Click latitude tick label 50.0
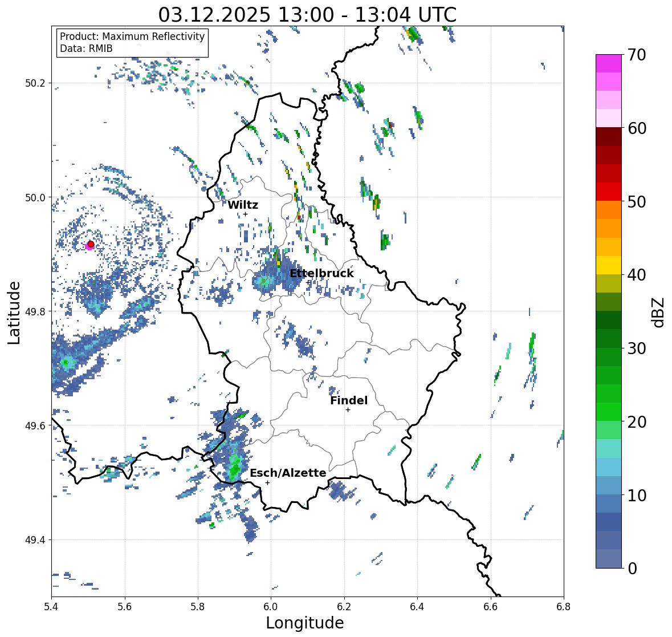 point(35,198)
